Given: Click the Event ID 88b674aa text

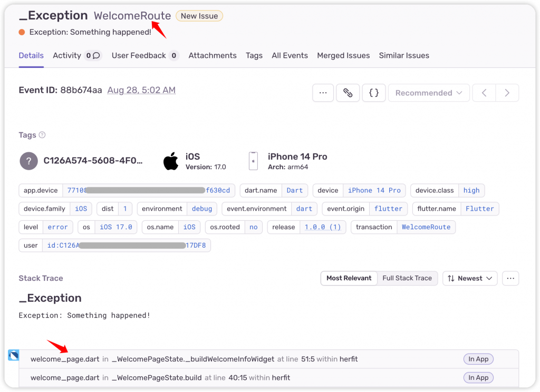Looking at the screenshot, I should click(x=60, y=90).
